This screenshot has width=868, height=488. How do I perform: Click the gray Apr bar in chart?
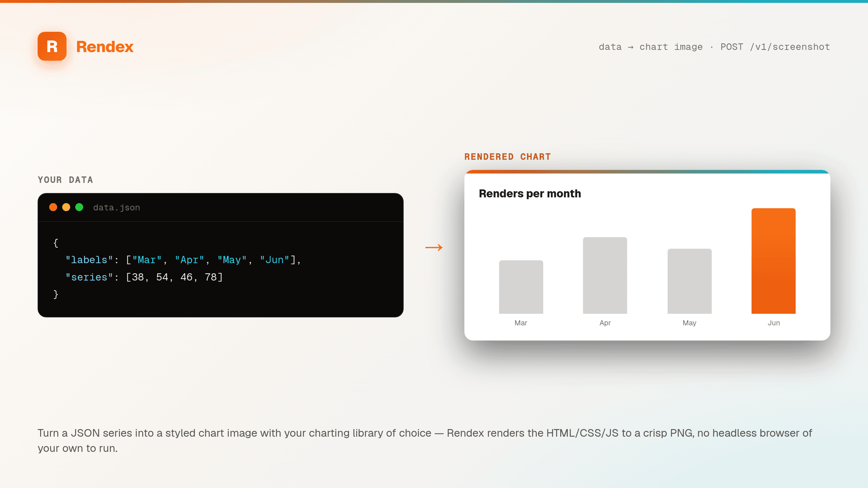click(605, 275)
